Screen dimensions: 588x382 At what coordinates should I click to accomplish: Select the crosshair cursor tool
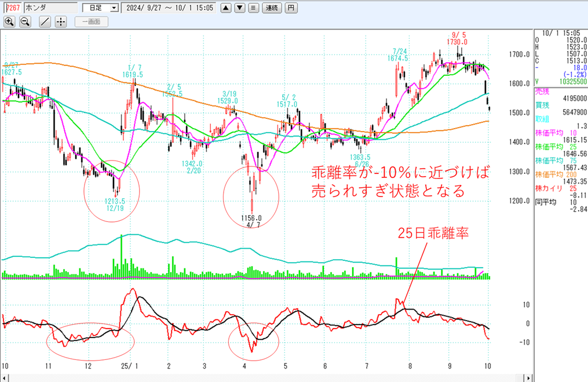point(61,21)
